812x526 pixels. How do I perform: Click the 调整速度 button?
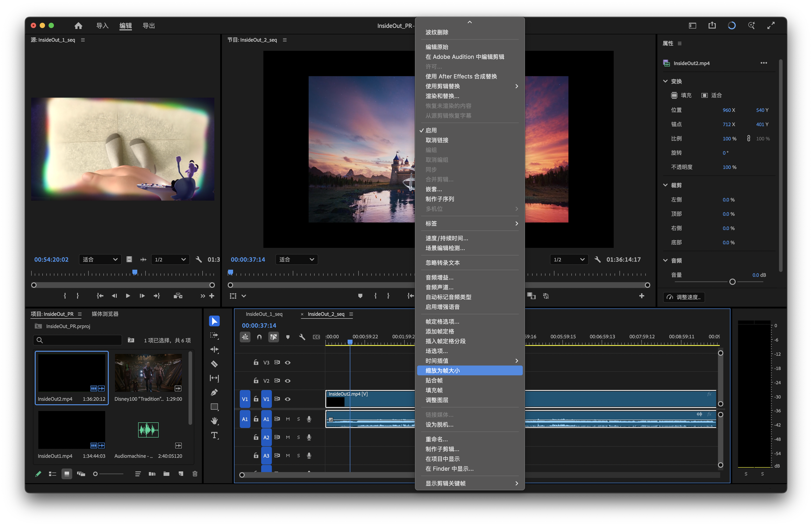coord(684,297)
